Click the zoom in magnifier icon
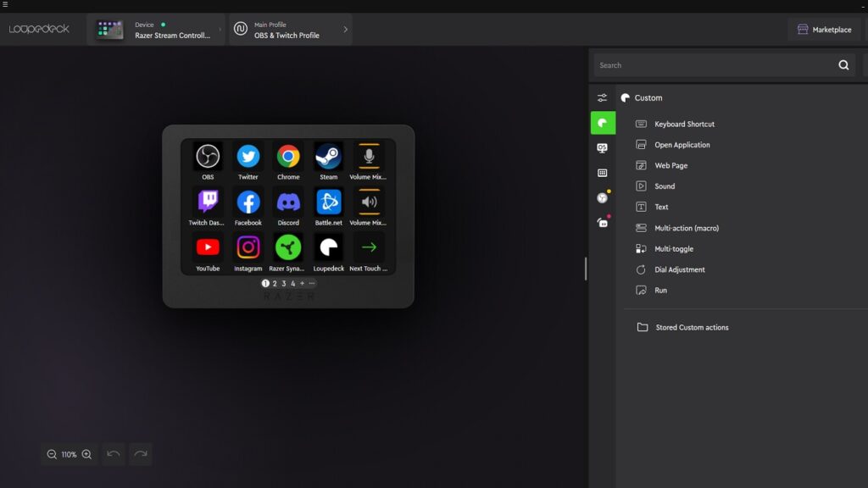Image resolution: width=868 pixels, height=488 pixels. pyautogui.click(x=86, y=454)
